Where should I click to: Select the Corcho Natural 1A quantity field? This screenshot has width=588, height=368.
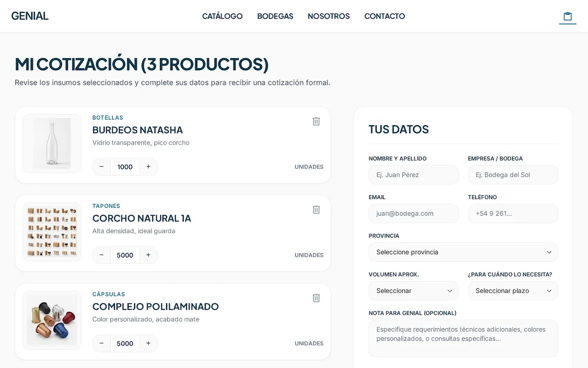pos(125,255)
